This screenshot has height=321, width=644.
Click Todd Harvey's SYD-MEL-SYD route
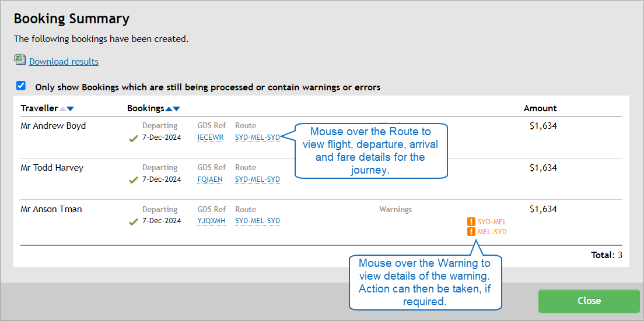pyautogui.click(x=257, y=179)
